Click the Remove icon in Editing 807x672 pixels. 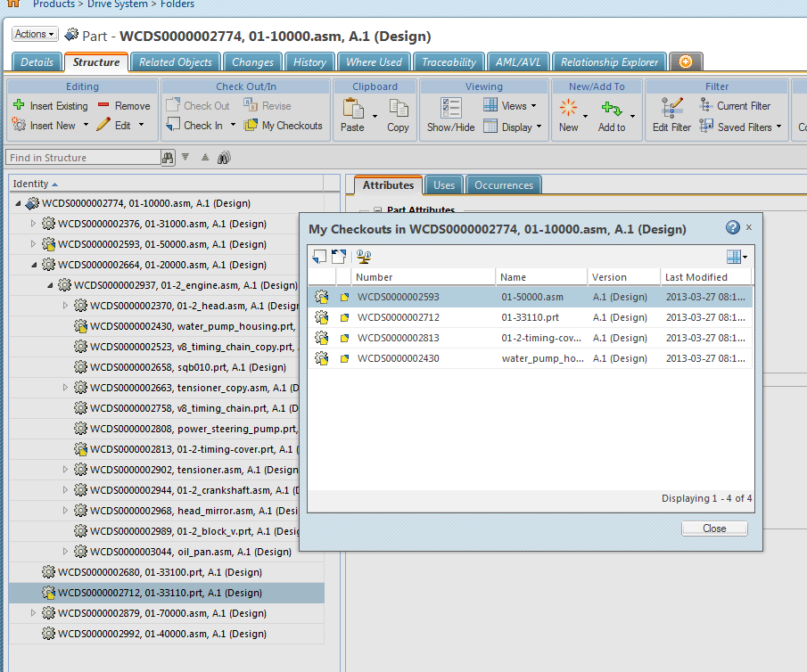(103, 105)
